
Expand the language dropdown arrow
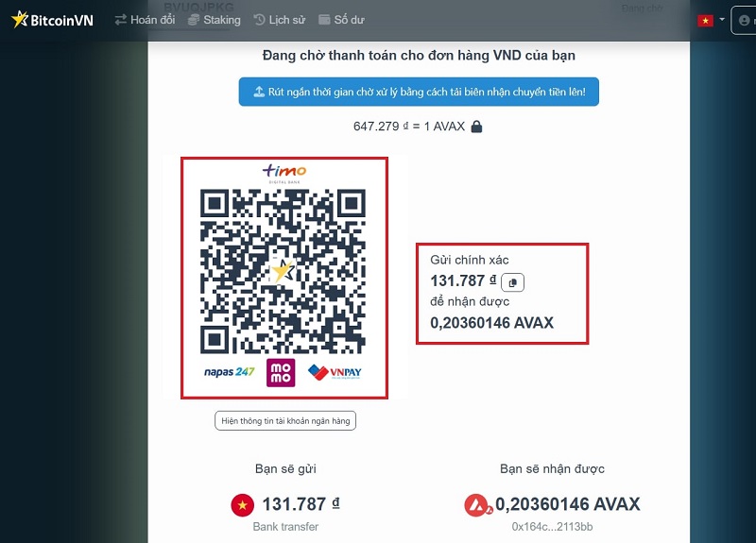click(x=722, y=20)
